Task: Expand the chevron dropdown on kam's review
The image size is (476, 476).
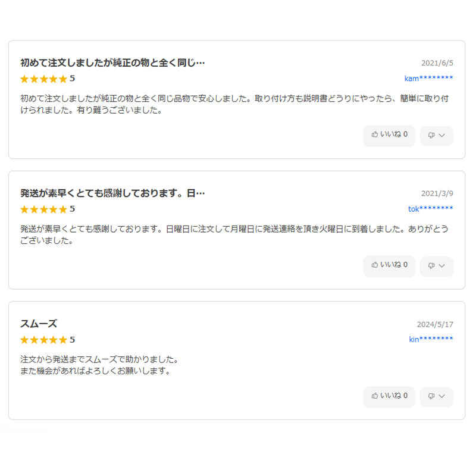Action: 442,135
